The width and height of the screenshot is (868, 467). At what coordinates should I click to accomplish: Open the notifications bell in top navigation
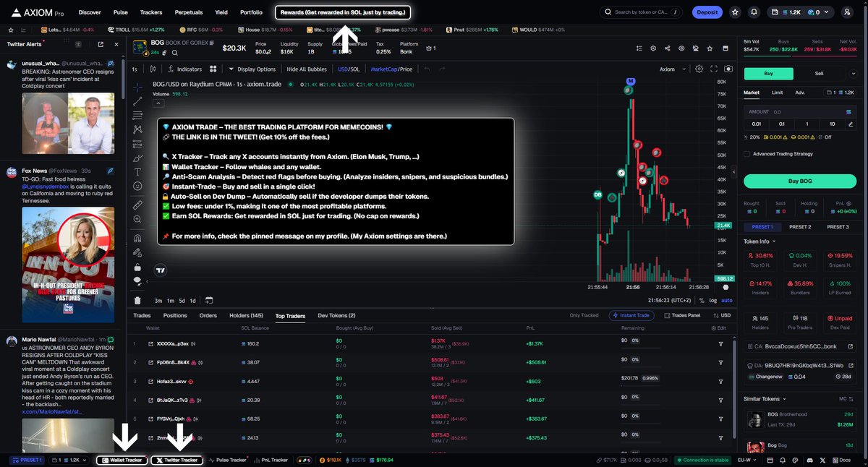[x=754, y=12]
